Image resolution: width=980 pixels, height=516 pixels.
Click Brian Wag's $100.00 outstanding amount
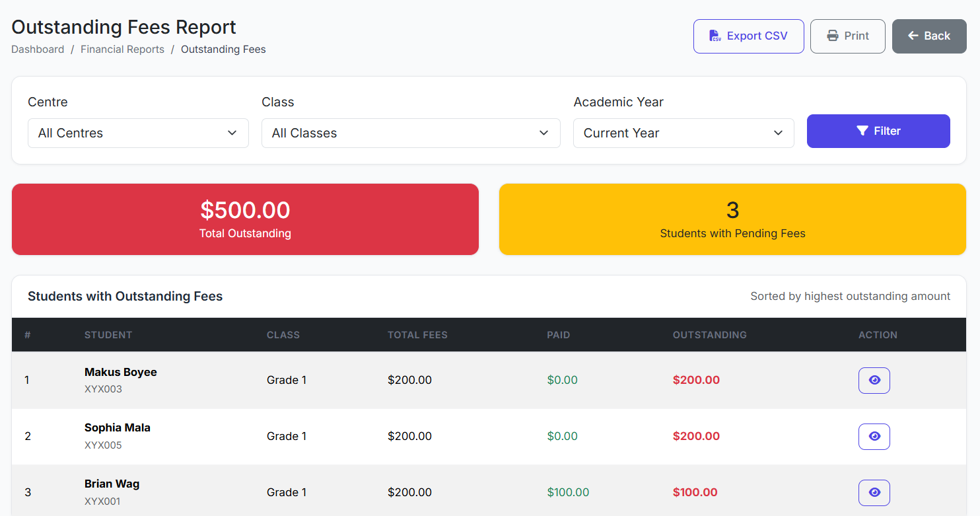[695, 492]
